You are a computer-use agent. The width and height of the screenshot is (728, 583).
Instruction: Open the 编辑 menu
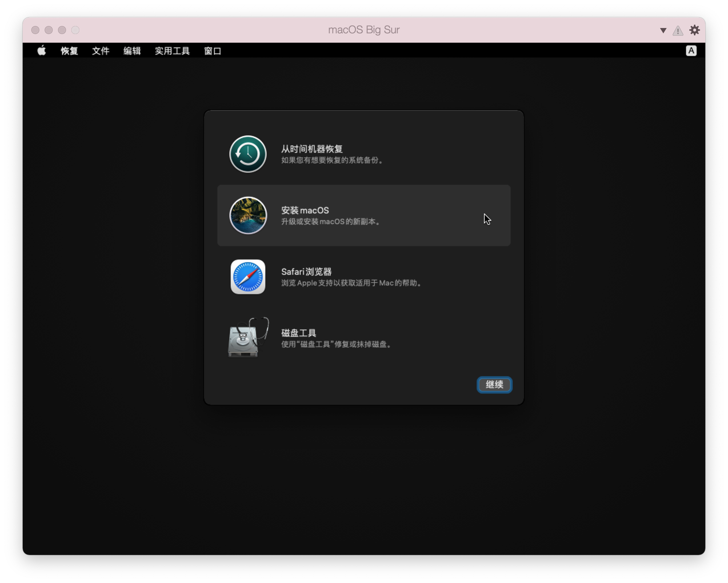click(132, 51)
